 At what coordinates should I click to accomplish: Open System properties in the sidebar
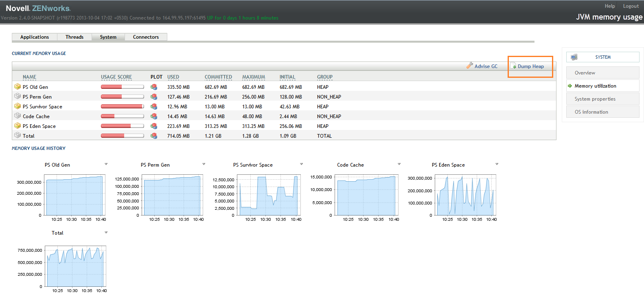595,99
